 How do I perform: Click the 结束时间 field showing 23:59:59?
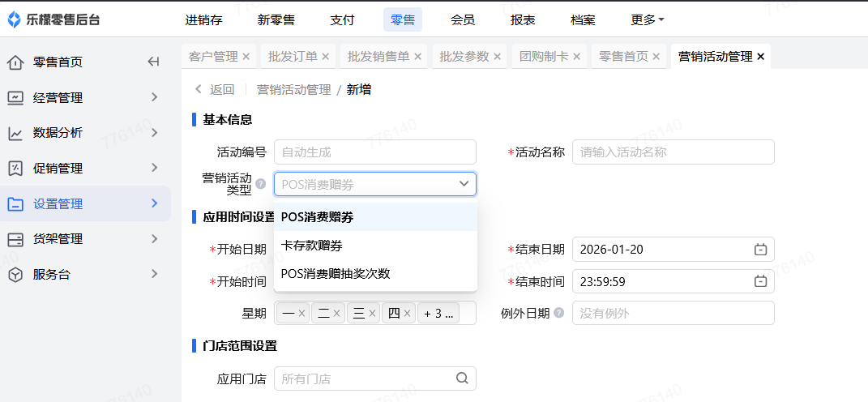pos(673,281)
